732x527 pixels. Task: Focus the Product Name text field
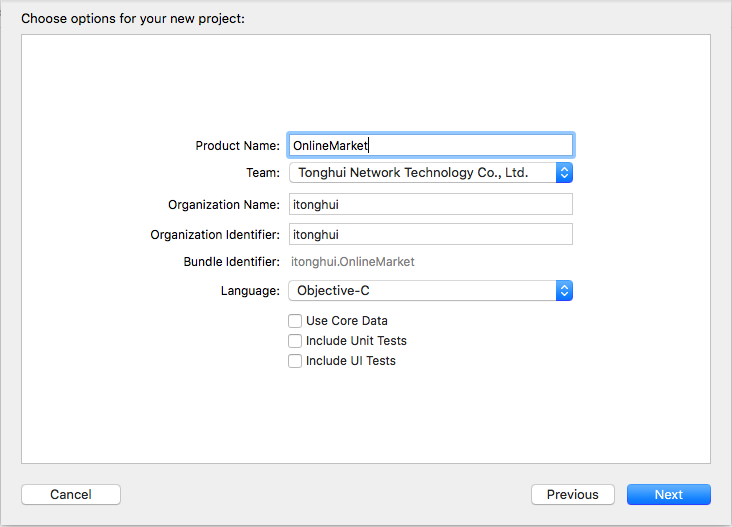(430, 145)
